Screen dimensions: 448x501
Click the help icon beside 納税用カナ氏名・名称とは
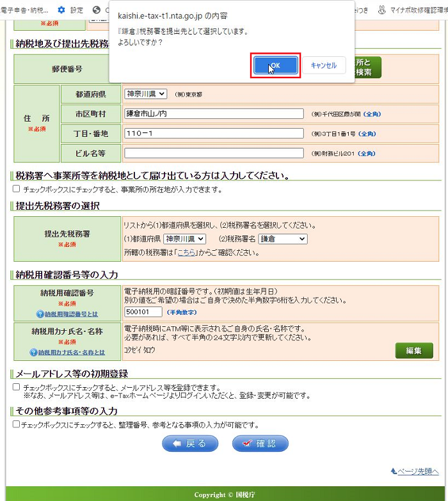33,353
